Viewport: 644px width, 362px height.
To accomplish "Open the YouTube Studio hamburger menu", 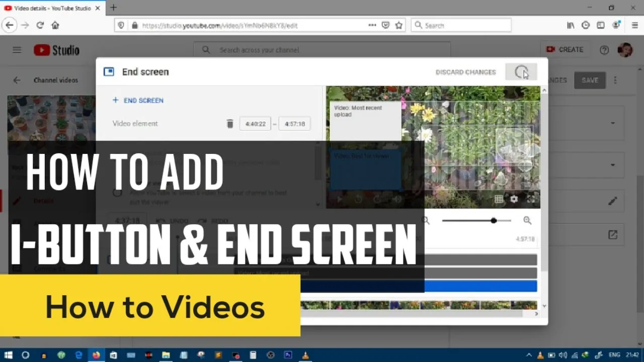I will 17,50.
